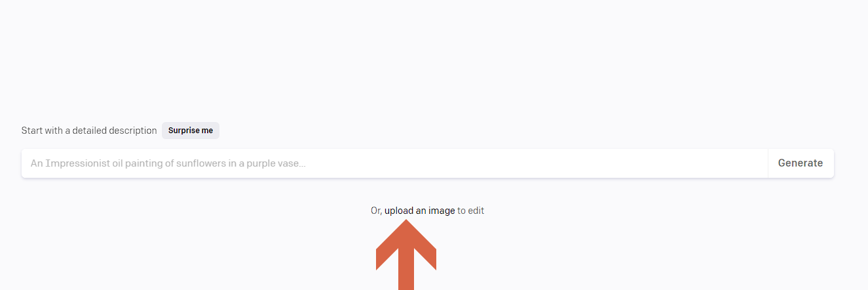Click the red upward arrow graphic
This screenshot has height=290, width=868.
[x=406, y=255]
